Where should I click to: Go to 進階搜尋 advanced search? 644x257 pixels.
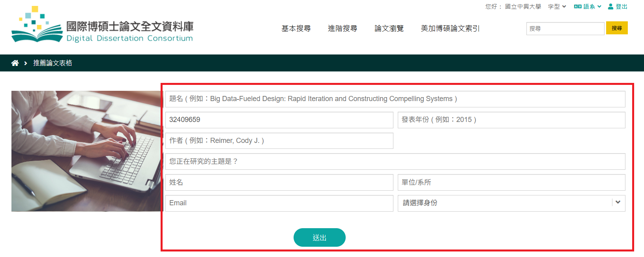tap(343, 28)
